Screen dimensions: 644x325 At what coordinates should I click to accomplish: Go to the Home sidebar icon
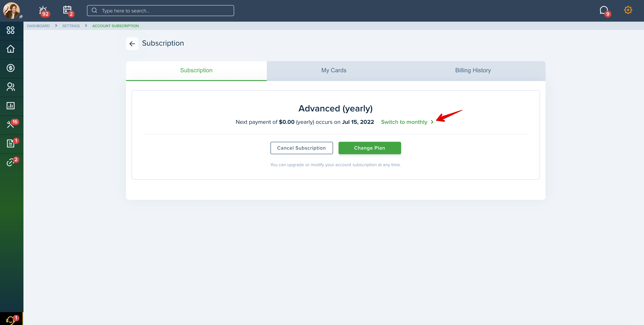coord(11,49)
